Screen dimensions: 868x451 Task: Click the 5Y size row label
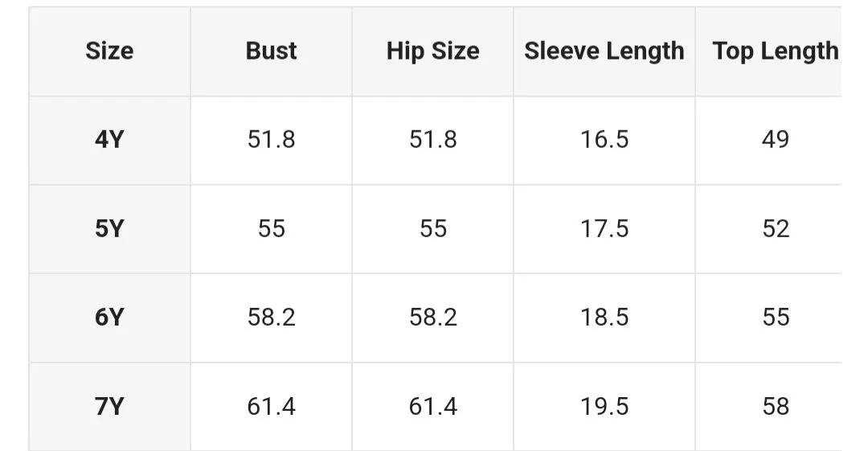(x=109, y=229)
